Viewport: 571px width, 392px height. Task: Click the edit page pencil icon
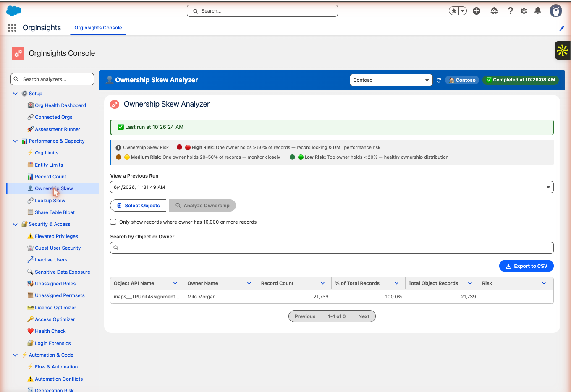click(562, 28)
